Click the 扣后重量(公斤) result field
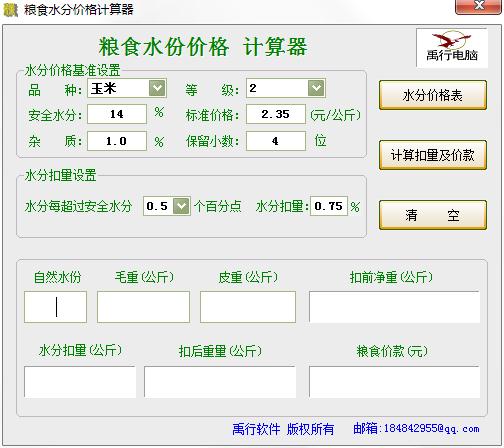This screenshot has height=448, width=504. click(220, 382)
